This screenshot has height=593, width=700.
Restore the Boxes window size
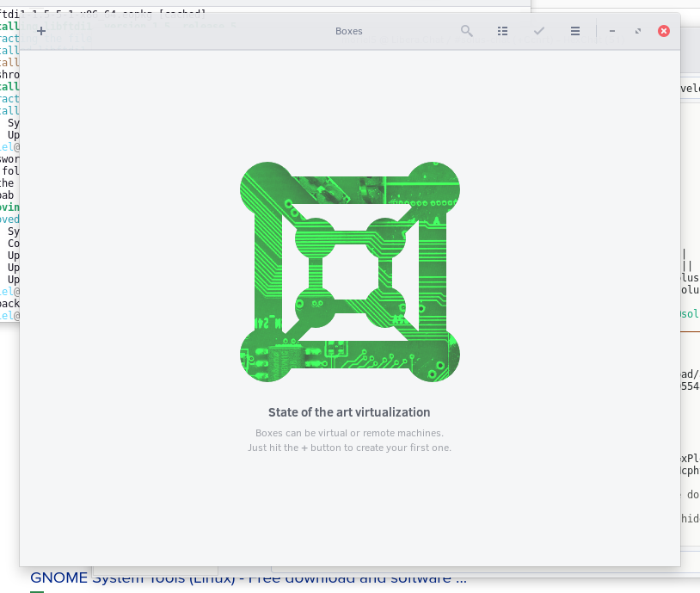[638, 31]
